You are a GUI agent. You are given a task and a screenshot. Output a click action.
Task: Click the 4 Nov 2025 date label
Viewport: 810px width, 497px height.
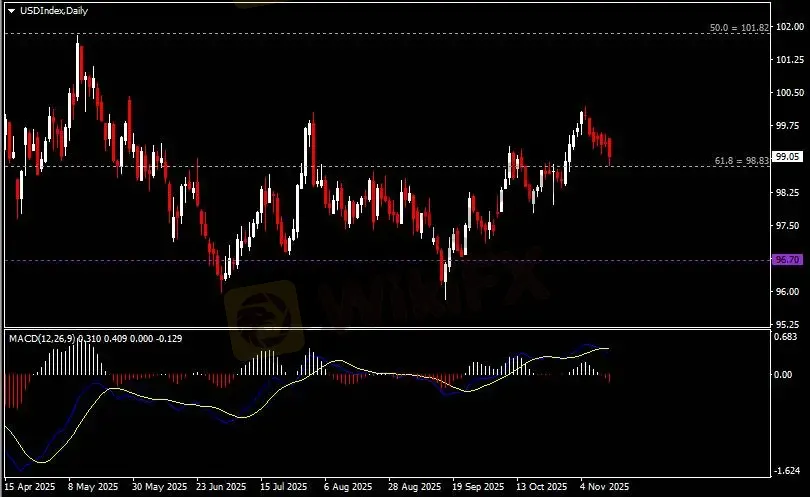point(605,487)
